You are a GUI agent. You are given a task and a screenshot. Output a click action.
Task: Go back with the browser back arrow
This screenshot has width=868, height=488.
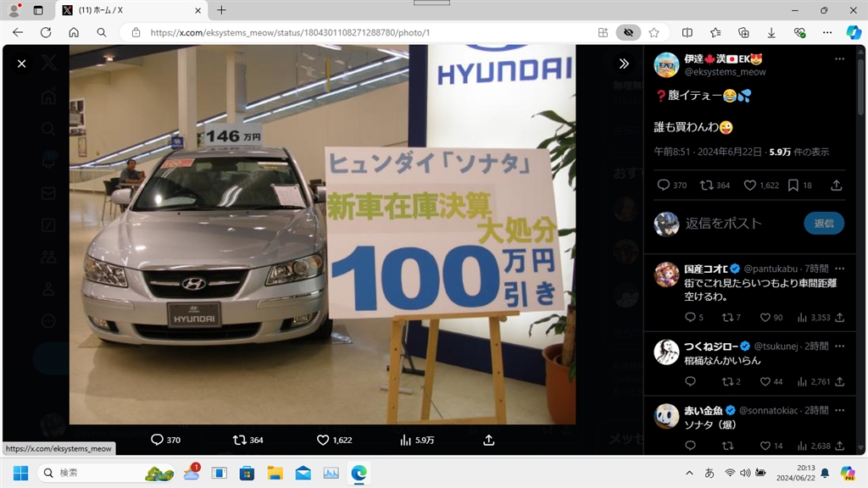tap(18, 33)
